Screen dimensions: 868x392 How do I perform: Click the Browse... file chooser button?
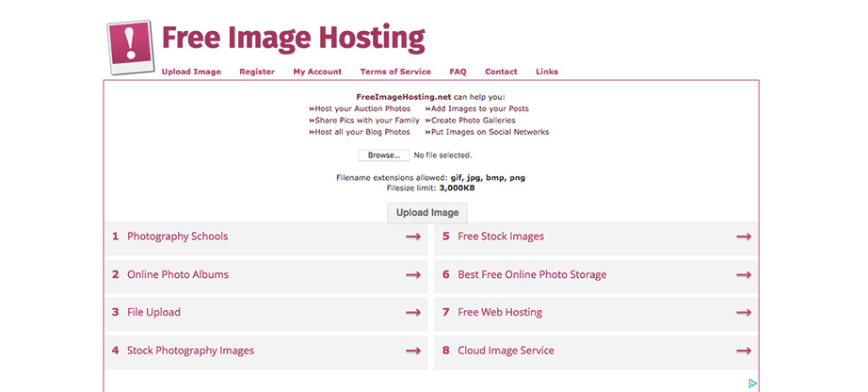pos(383,155)
